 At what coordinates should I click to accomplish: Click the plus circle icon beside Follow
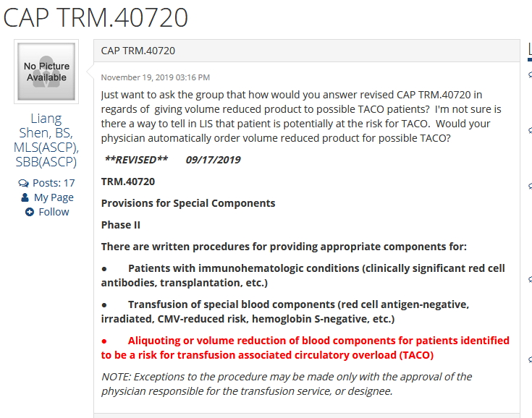point(30,212)
